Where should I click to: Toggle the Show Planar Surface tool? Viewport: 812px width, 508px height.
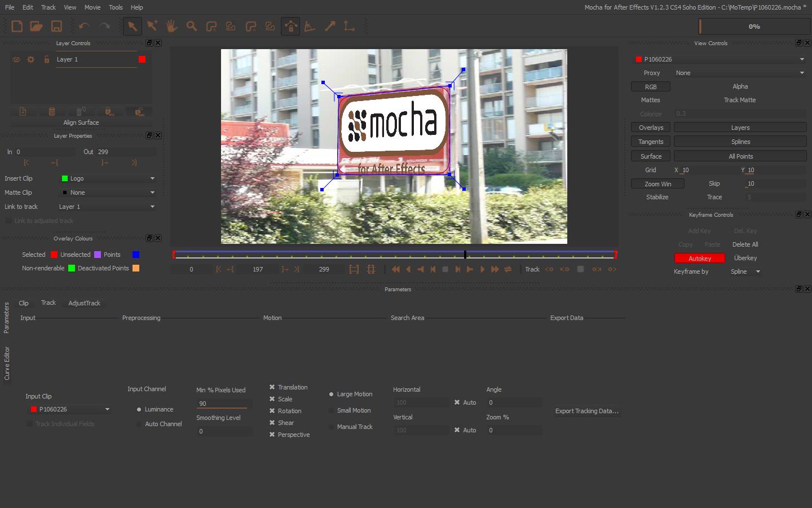pos(290,26)
